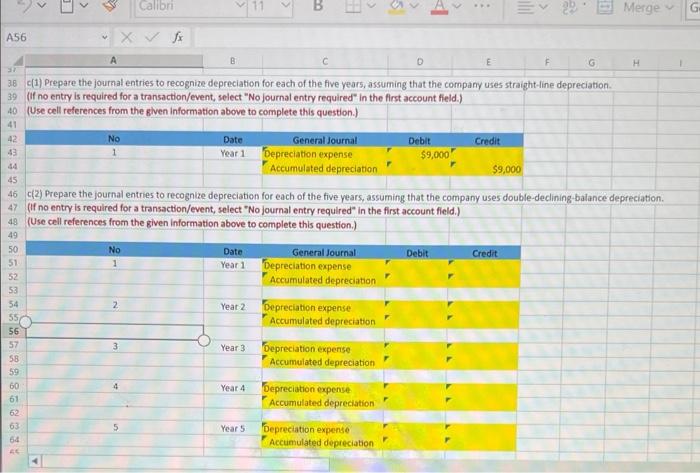Select Year 3 Accumulated depreciation cell, row 58
700x473 pixels.
[323, 362]
